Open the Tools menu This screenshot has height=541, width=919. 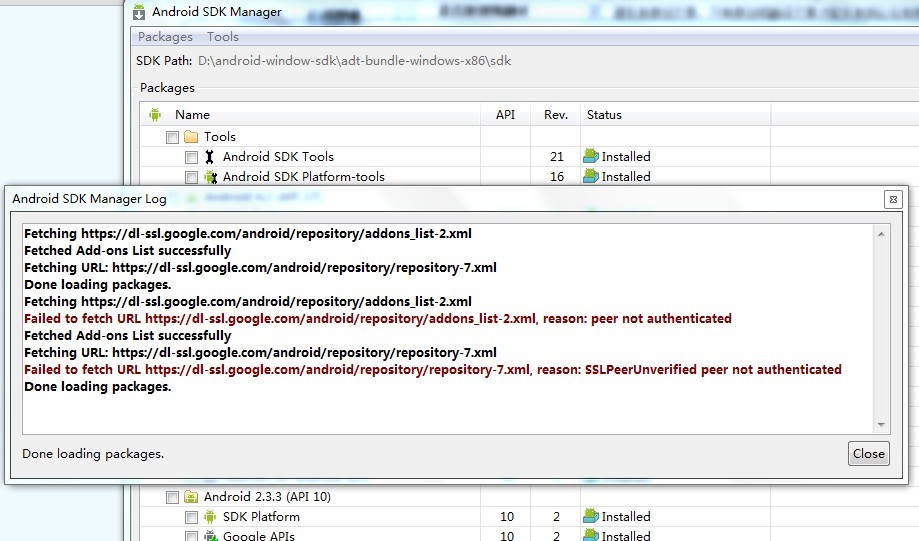[223, 37]
